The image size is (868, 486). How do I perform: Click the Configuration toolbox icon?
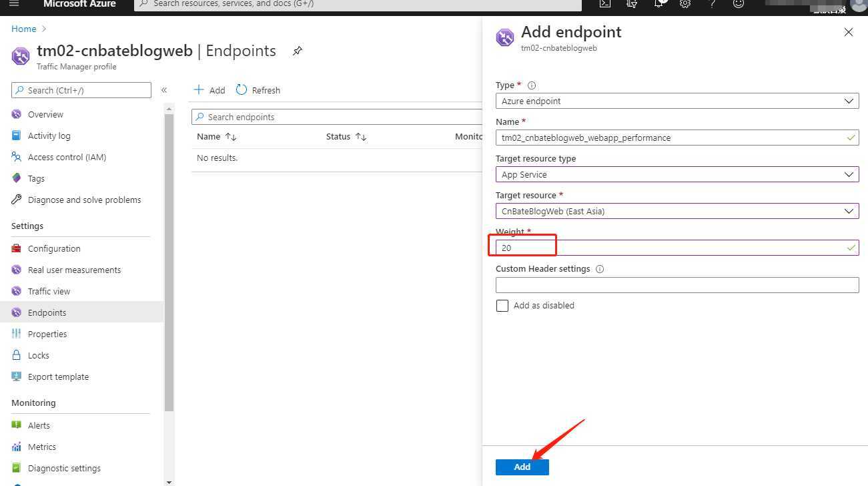[x=17, y=248]
